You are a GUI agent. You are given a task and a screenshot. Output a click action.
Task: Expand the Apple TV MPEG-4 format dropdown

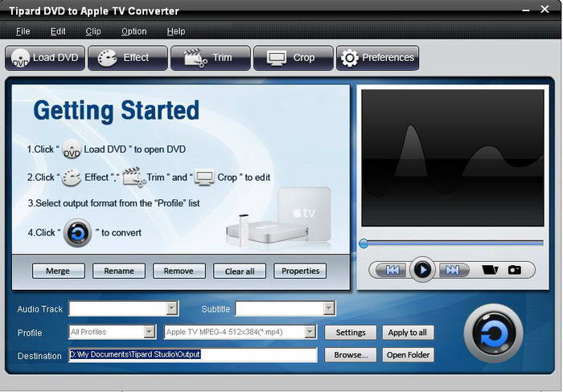[x=310, y=332]
